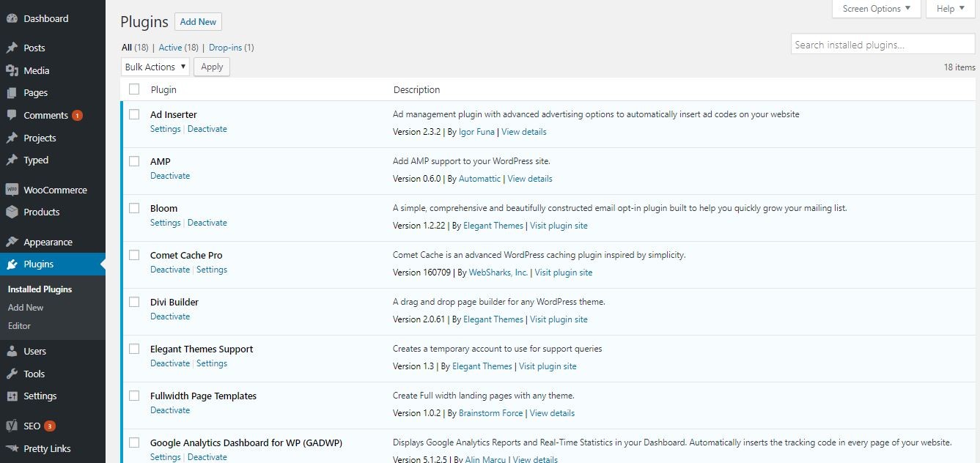The width and height of the screenshot is (980, 463).
Task: Click the Projects pin icon
Action: coord(12,138)
